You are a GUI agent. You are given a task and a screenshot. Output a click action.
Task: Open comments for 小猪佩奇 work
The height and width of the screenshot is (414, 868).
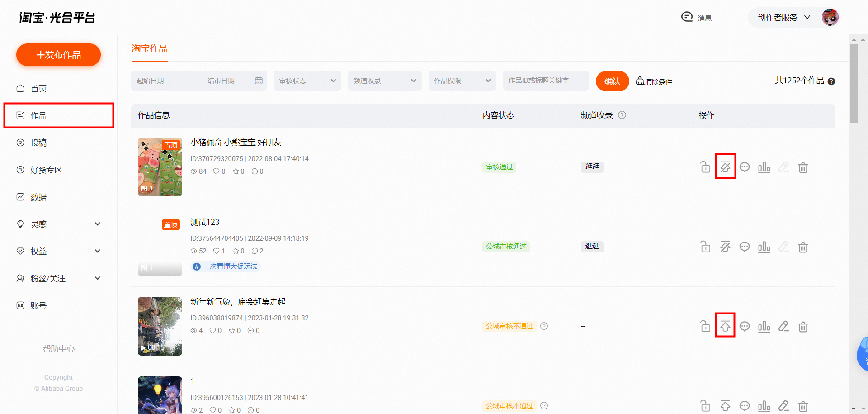pyautogui.click(x=745, y=167)
